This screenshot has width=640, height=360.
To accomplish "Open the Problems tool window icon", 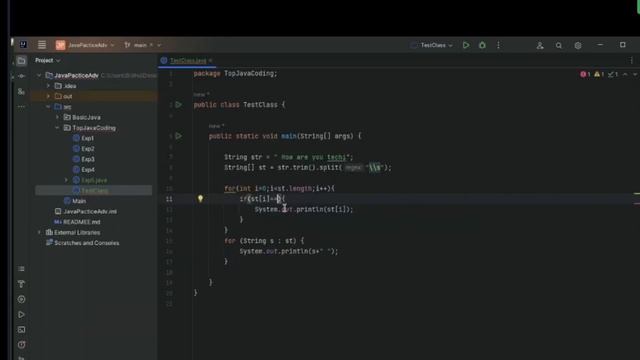I will (22, 344).
